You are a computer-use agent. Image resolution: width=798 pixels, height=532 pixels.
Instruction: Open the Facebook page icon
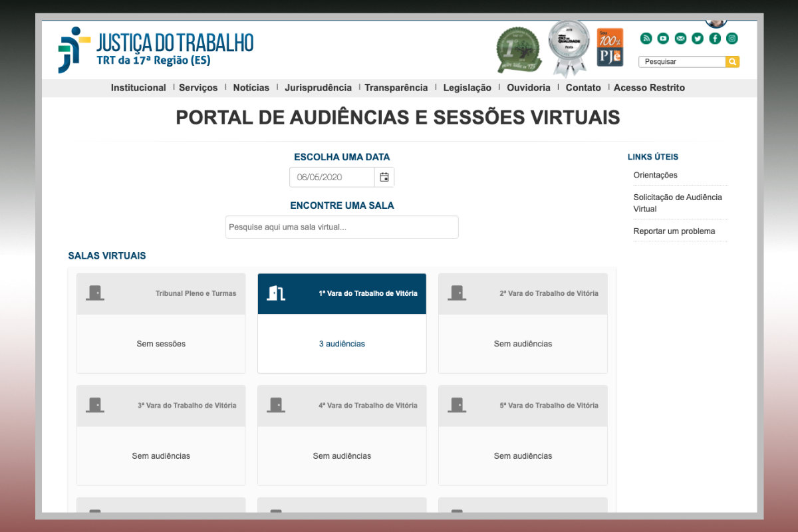click(x=715, y=39)
